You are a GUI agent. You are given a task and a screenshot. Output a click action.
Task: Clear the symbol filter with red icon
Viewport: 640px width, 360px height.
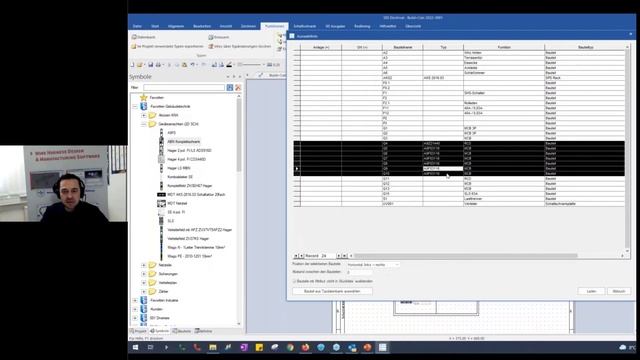238,87
